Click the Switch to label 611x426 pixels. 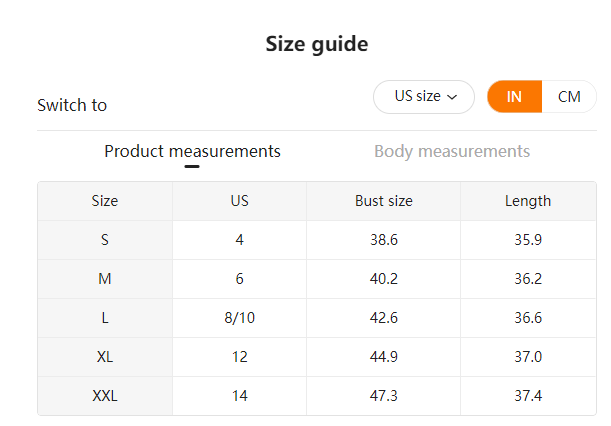(x=72, y=105)
